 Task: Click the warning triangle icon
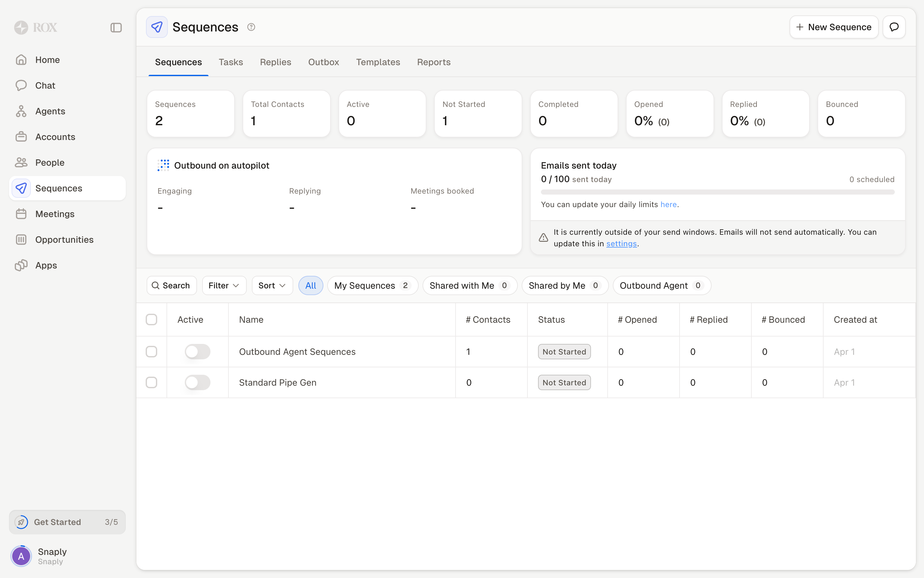[543, 238]
